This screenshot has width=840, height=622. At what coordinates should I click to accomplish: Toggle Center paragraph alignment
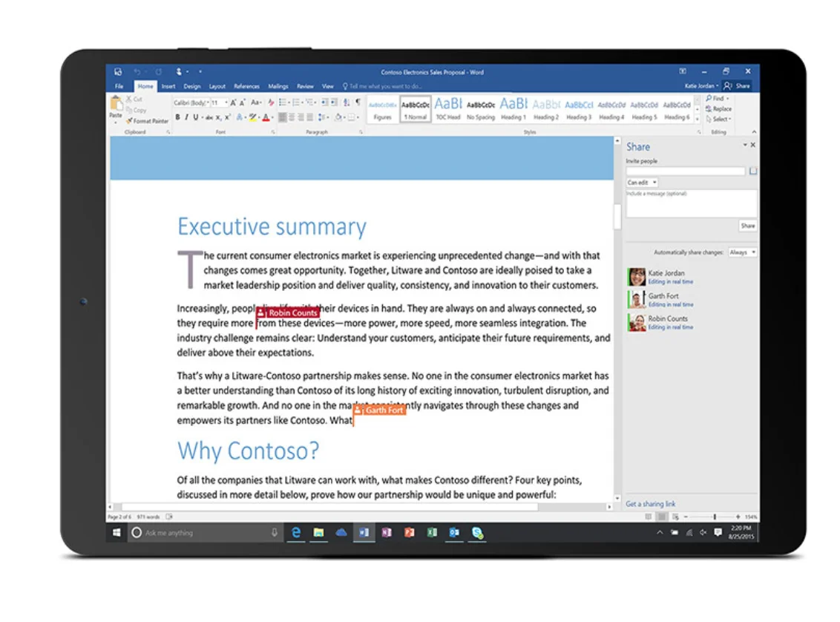(x=292, y=117)
